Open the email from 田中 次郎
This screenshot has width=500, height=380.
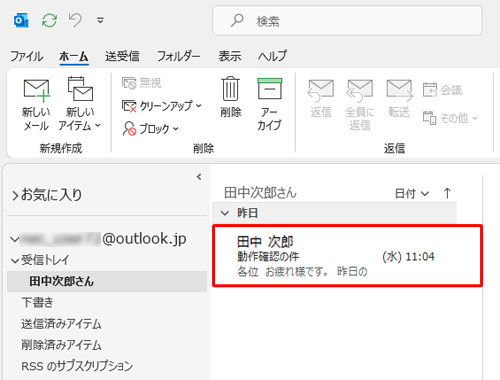pyautogui.click(x=347, y=256)
